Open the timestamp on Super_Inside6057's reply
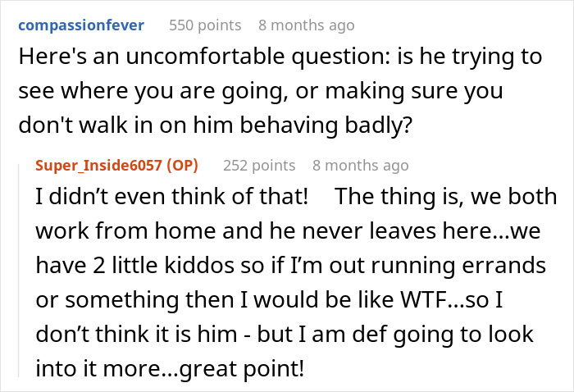This screenshot has height=392, width=574. (360, 166)
